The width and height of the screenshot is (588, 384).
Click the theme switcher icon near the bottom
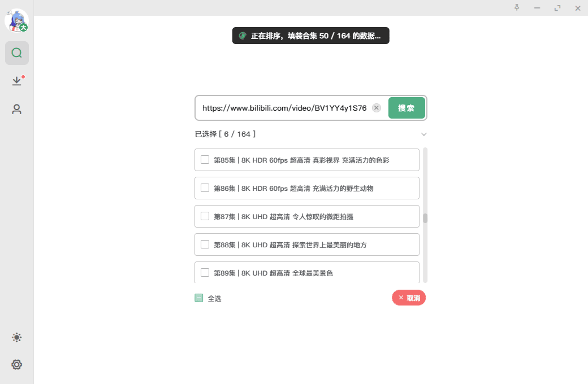16,337
